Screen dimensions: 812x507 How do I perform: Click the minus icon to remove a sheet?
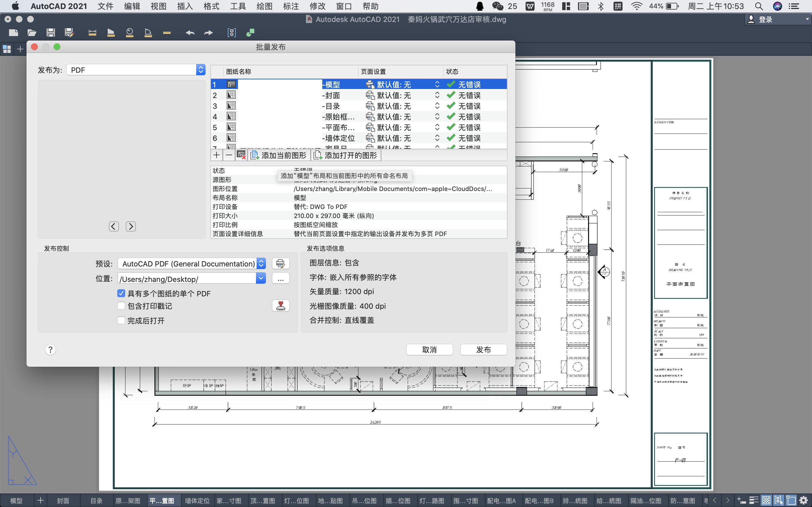(x=229, y=155)
